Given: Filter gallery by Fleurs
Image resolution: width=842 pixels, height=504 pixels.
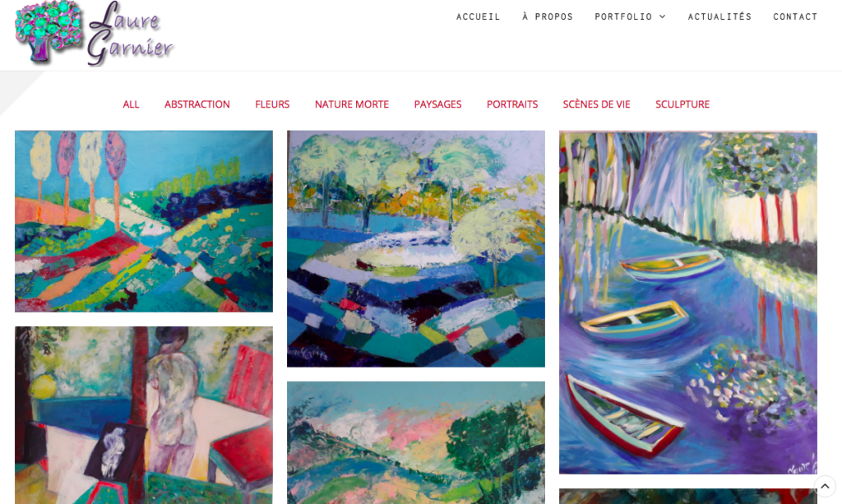Looking at the screenshot, I should coord(272,104).
